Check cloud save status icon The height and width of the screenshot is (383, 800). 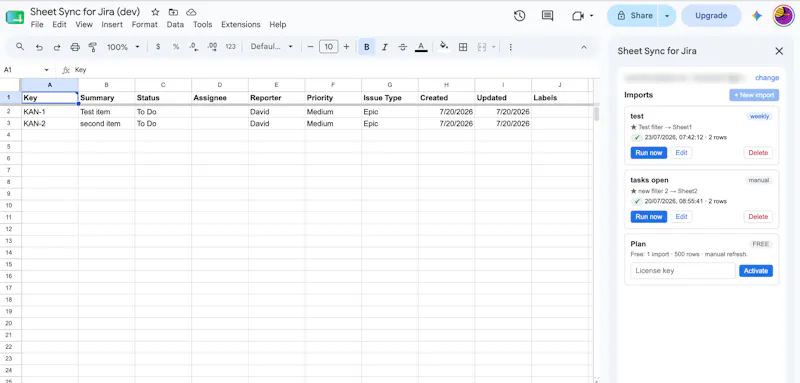tap(191, 12)
